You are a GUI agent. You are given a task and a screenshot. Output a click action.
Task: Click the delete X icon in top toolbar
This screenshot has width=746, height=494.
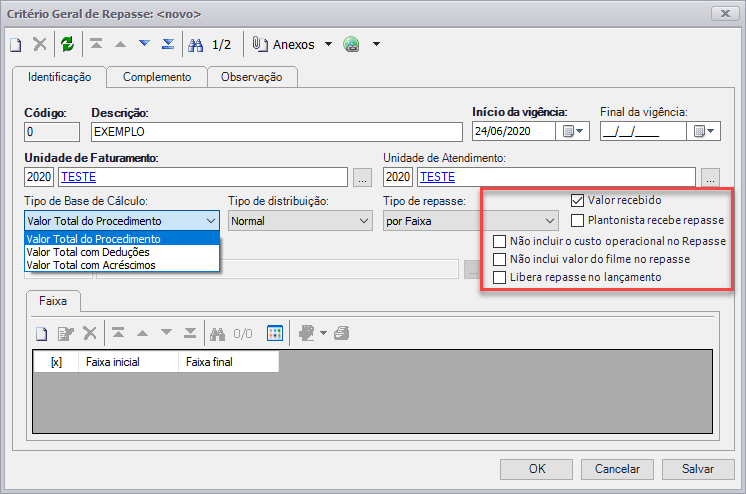(x=40, y=44)
